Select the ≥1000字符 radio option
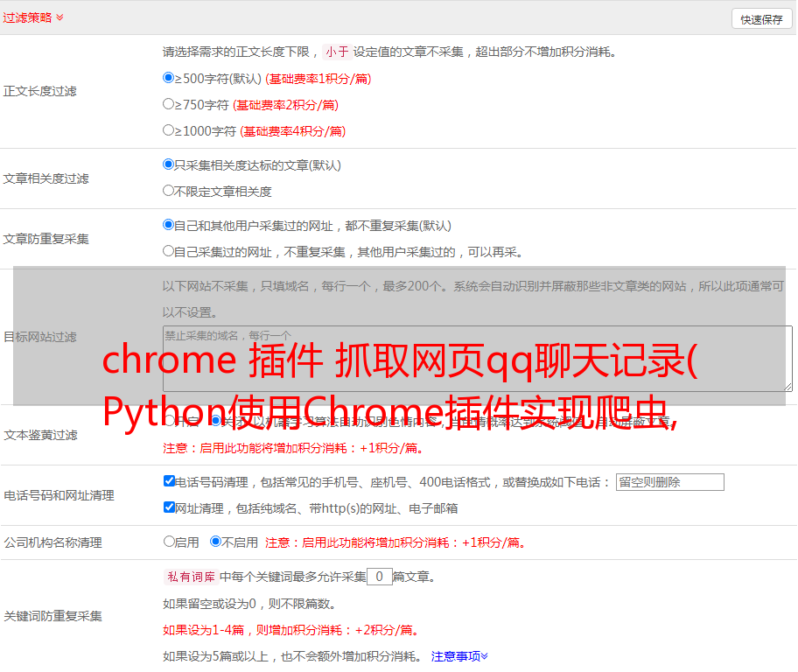 point(168,129)
